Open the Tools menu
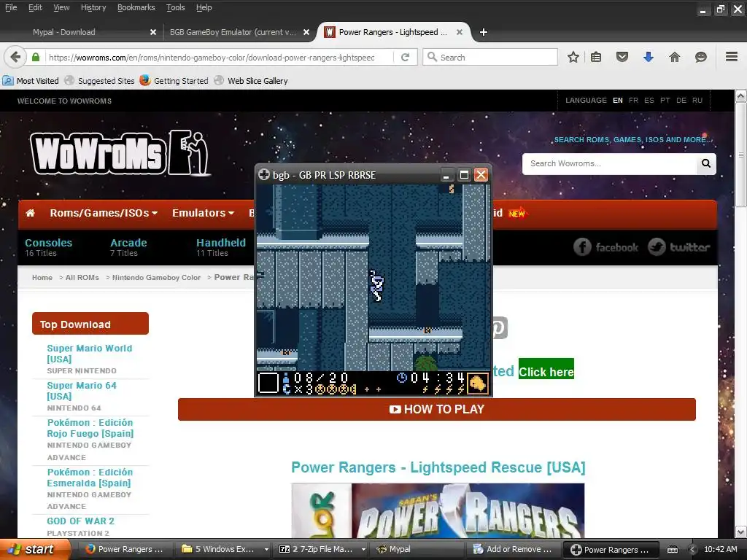 pos(175,7)
